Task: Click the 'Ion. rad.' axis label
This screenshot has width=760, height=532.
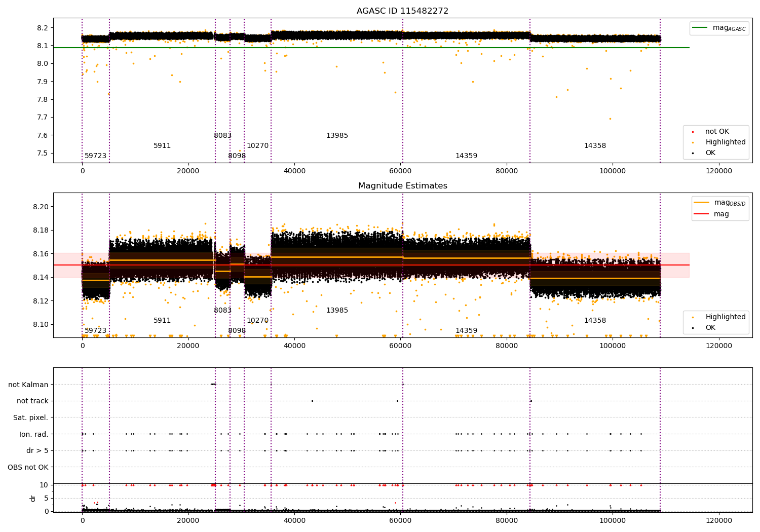Action: 34,434
